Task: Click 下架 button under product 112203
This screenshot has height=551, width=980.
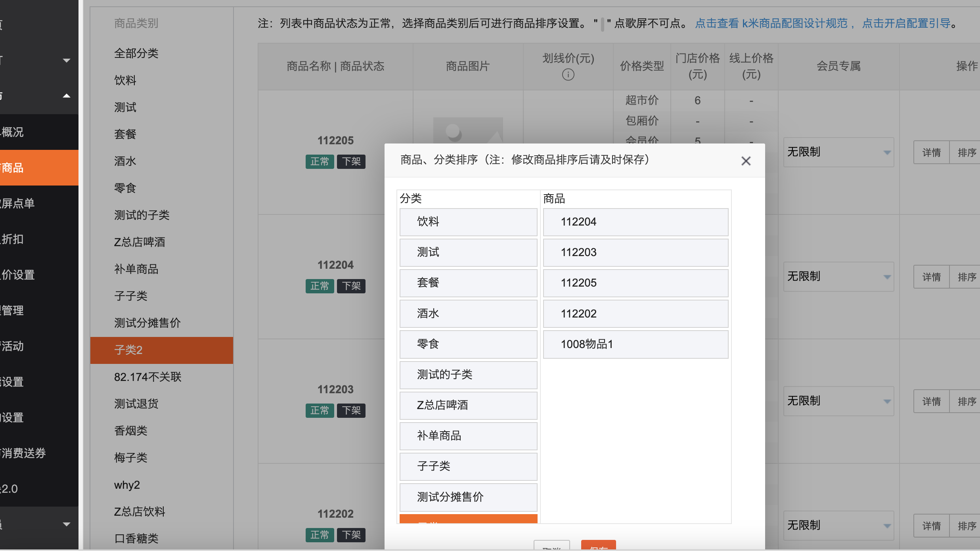Action: (351, 410)
